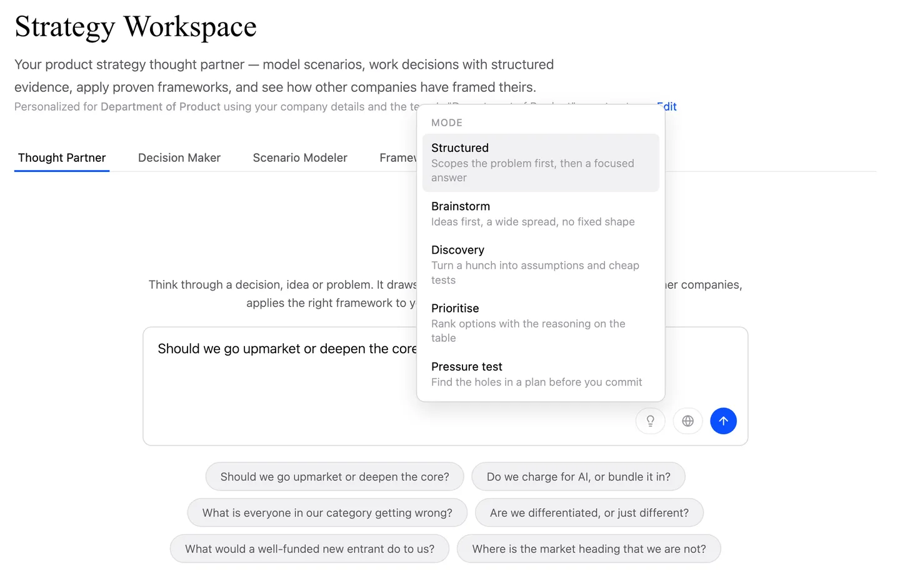Pick the 'Should we go upmarket or deepen the core?' suggestion
Image resolution: width=900 pixels, height=588 pixels.
point(334,477)
